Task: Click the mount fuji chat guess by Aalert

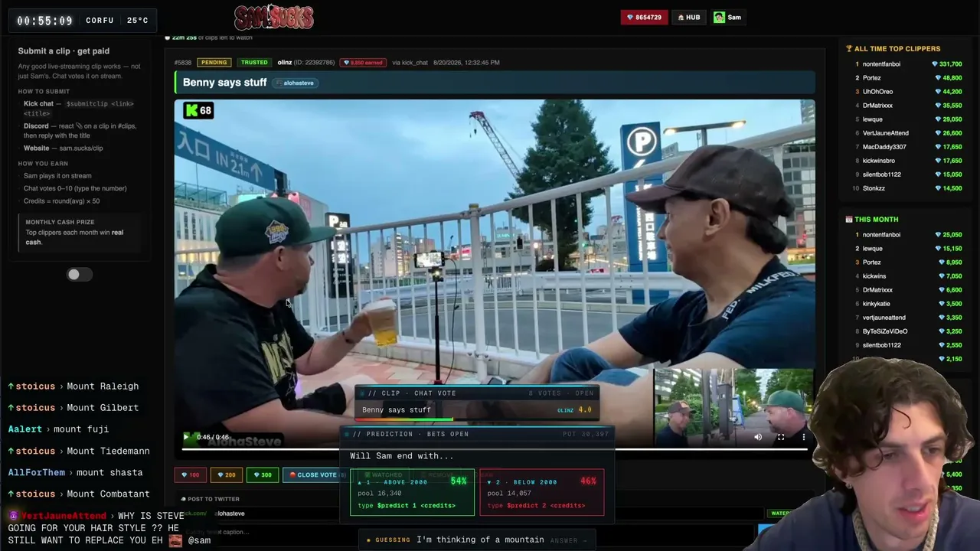Action: point(81,429)
